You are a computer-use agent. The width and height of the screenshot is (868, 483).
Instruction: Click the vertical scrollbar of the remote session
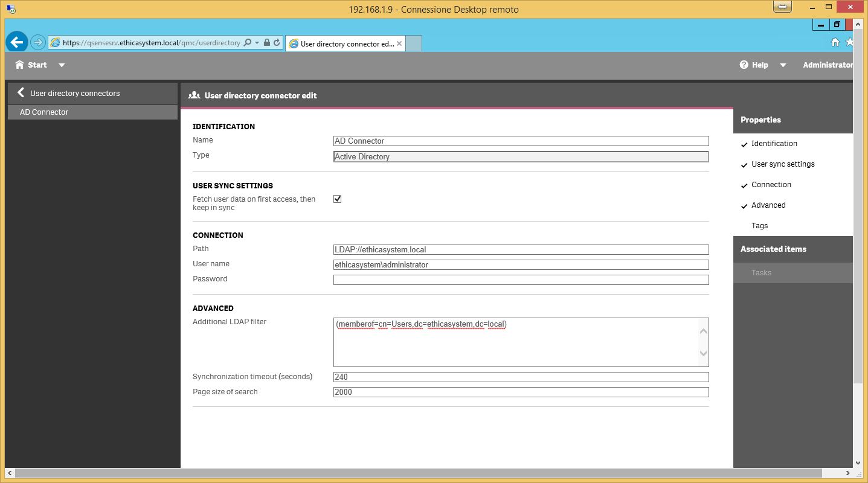point(858,205)
